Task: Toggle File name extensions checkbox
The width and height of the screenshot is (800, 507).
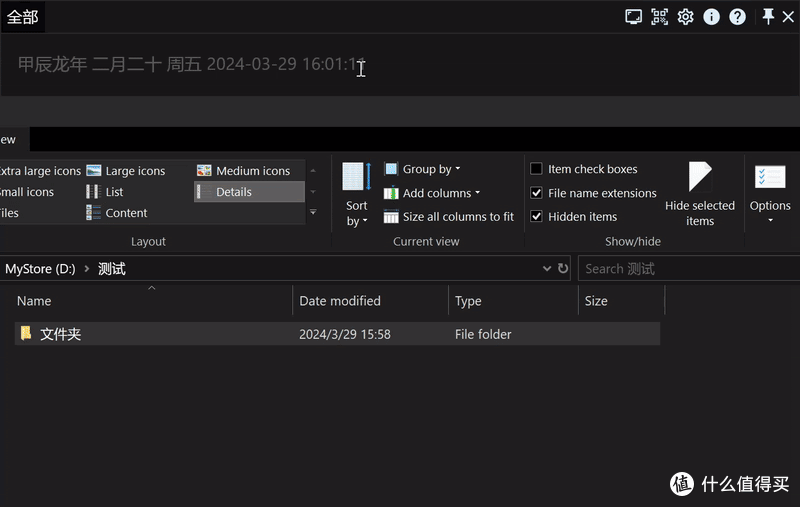Action: (x=536, y=193)
